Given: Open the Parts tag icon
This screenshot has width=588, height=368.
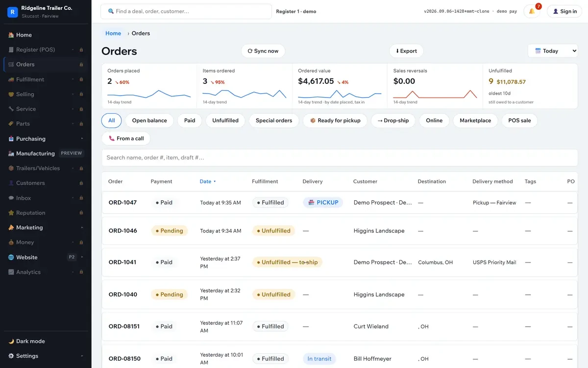Looking at the screenshot, I should 11,124.
